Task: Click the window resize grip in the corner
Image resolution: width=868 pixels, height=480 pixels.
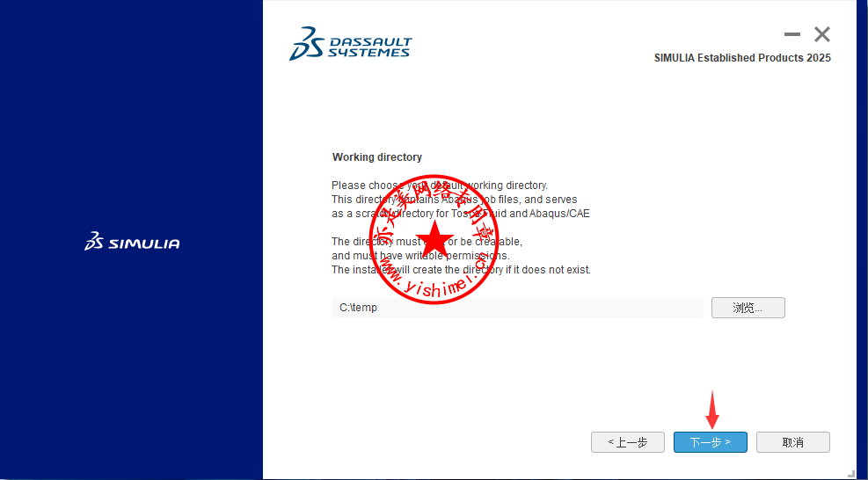Action: tap(851, 473)
